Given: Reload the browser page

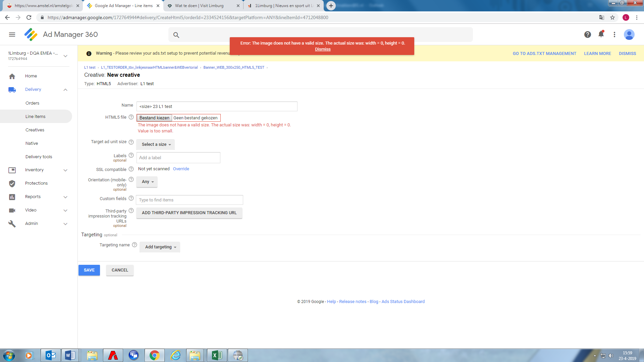Looking at the screenshot, I should (x=29, y=17).
